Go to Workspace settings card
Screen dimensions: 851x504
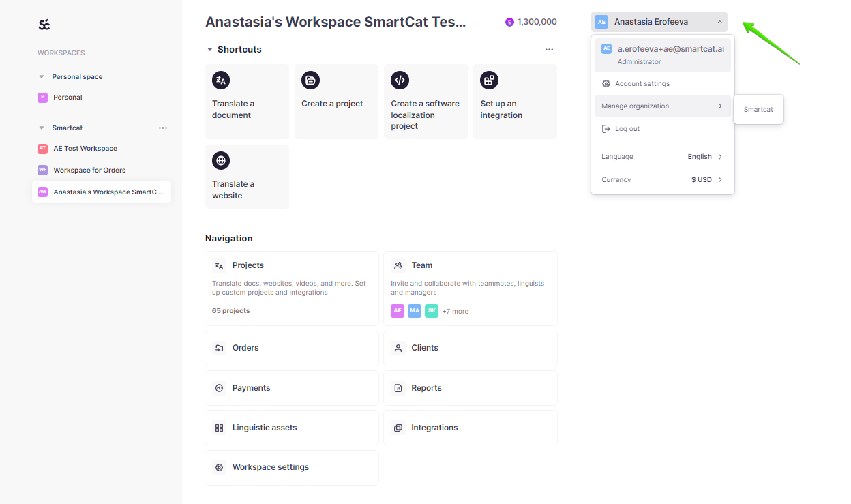coord(292,468)
